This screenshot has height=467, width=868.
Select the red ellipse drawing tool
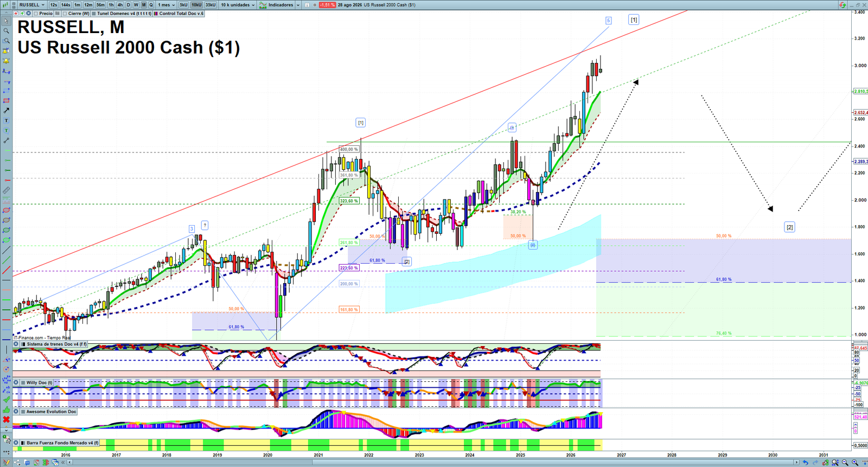pyautogui.click(x=7, y=210)
